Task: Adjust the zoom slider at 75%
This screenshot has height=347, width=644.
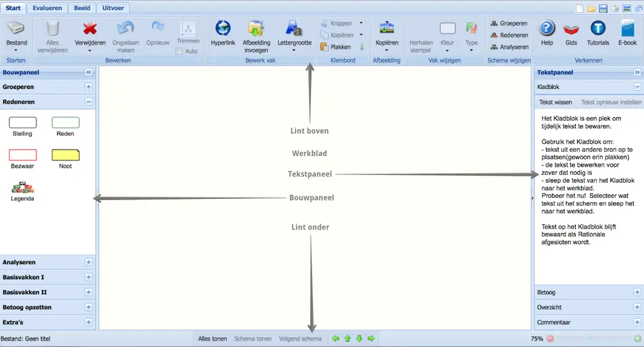Action: pos(589,338)
